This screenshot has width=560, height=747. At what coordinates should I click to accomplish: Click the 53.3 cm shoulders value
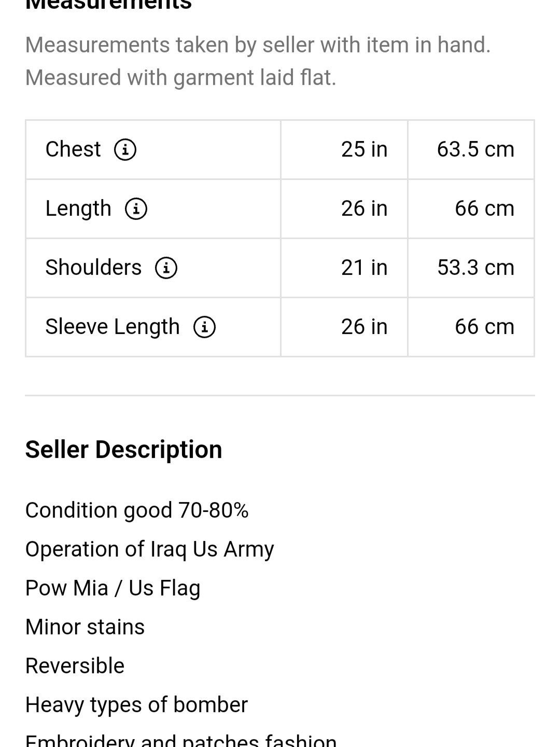[475, 268]
